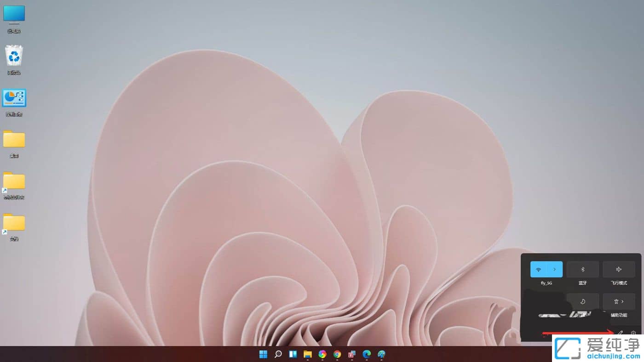Open the Control Panel desktop shortcut
Viewport: 644px width, 362px height.
coord(13,98)
